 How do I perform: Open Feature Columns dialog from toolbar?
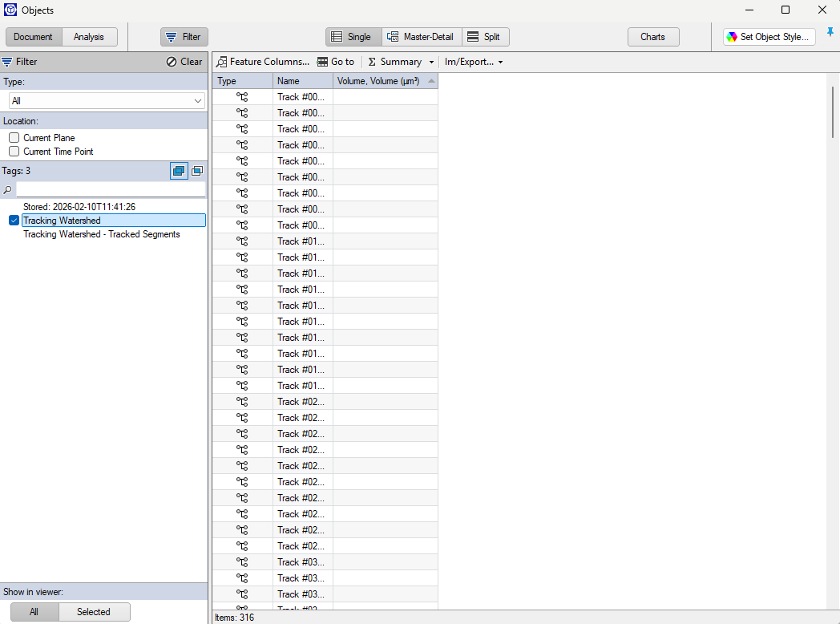264,61
